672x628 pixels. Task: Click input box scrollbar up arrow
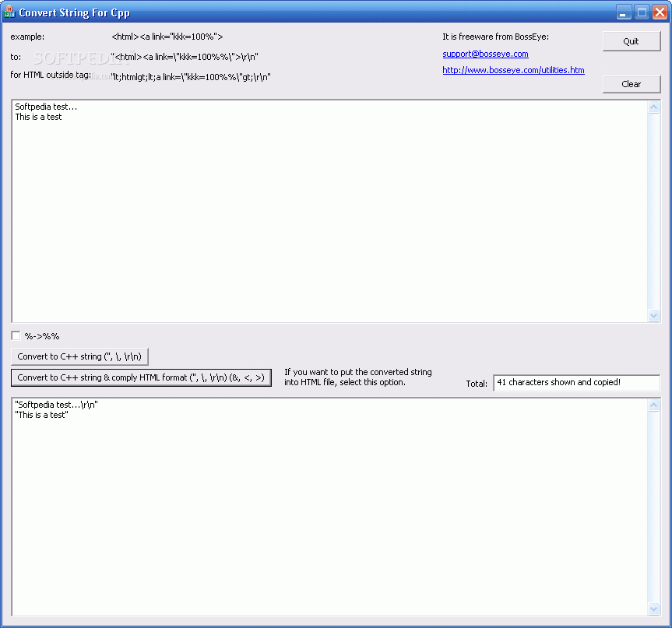click(653, 107)
